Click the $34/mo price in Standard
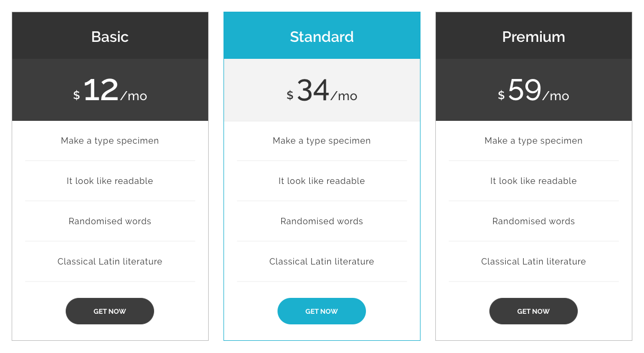Viewport: 644px width, 353px height. (x=322, y=91)
